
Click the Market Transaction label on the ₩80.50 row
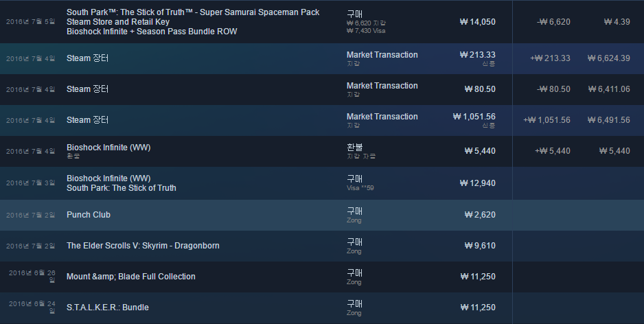tap(382, 86)
